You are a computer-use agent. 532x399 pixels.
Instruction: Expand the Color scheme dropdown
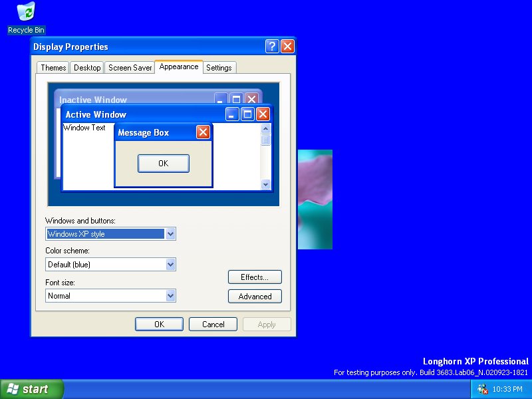click(x=170, y=265)
